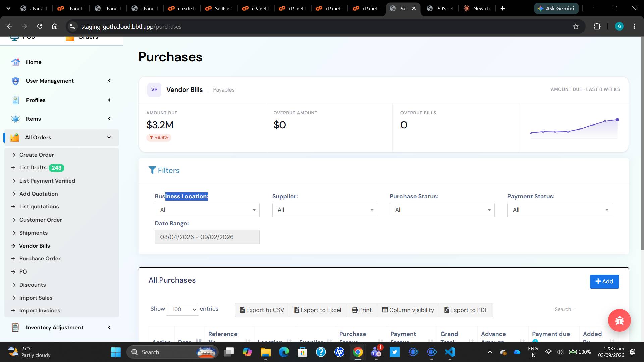Expand the Profiles menu chevron

(x=109, y=100)
